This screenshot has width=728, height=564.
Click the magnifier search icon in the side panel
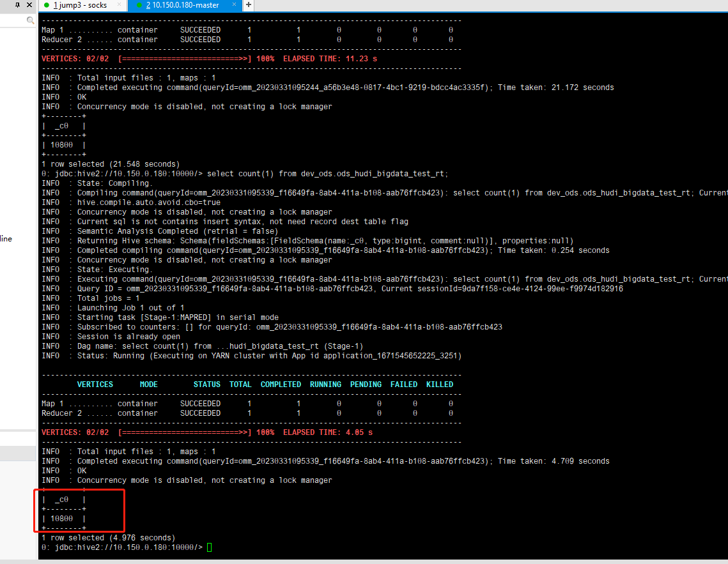click(30, 20)
